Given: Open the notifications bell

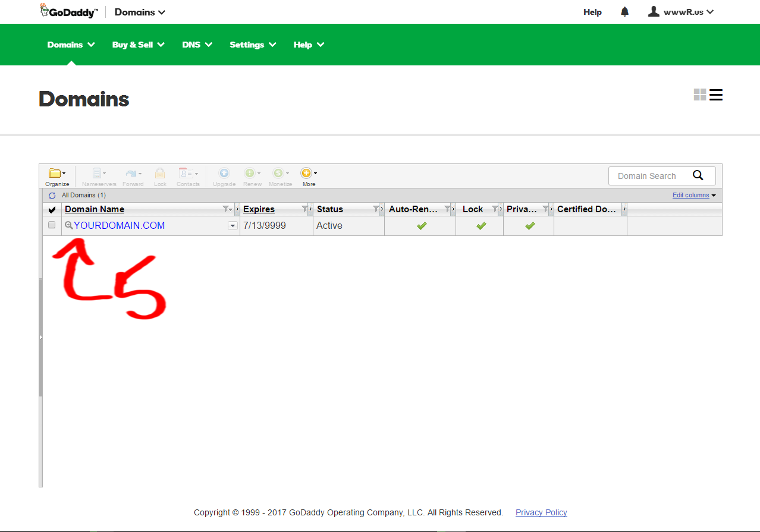Looking at the screenshot, I should pyautogui.click(x=624, y=12).
